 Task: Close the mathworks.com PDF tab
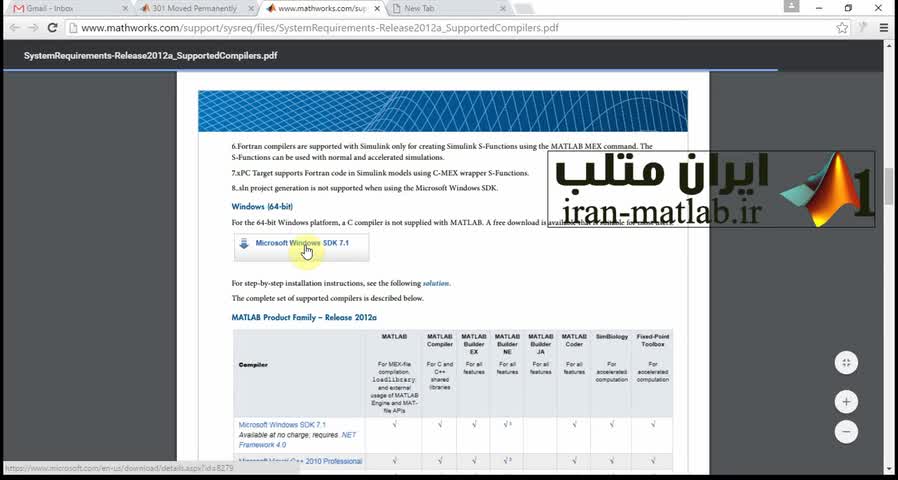pos(377,9)
